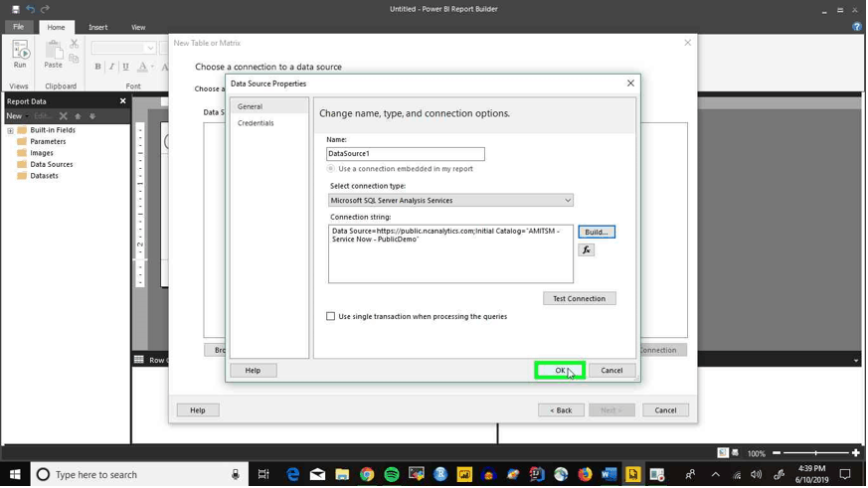Open Task View from the taskbar
The height and width of the screenshot is (488, 868).
coord(263,475)
